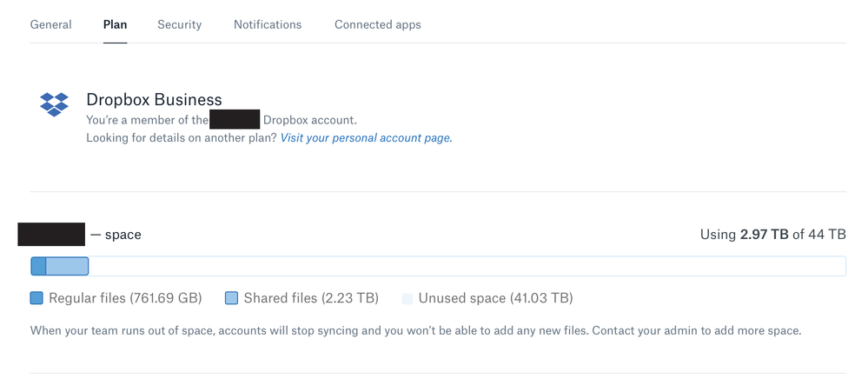Select the Unused space (41.03 TB) label
Viewport: 868px width, 392px height.
tap(495, 298)
